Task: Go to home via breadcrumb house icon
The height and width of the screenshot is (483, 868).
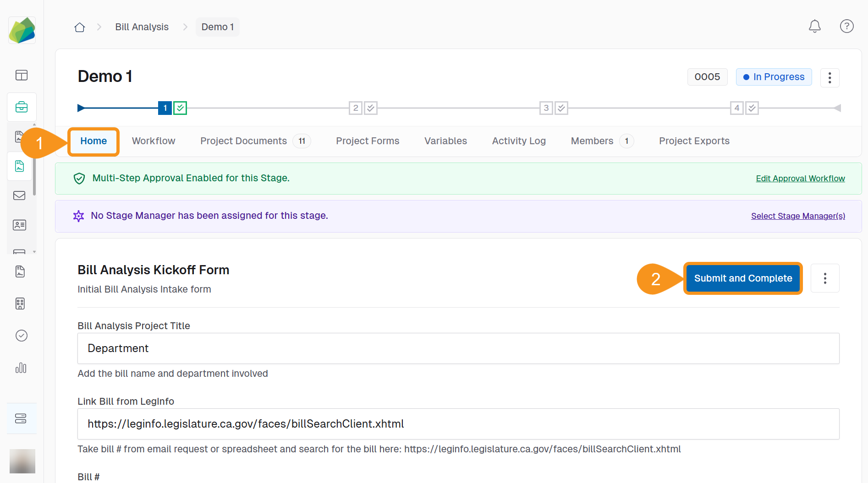Action: click(x=80, y=27)
